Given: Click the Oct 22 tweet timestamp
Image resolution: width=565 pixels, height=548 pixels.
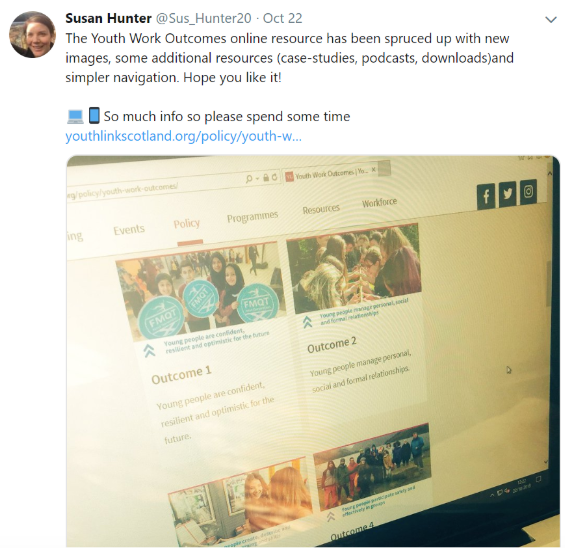Looking at the screenshot, I should pyautogui.click(x=282, y=18).
